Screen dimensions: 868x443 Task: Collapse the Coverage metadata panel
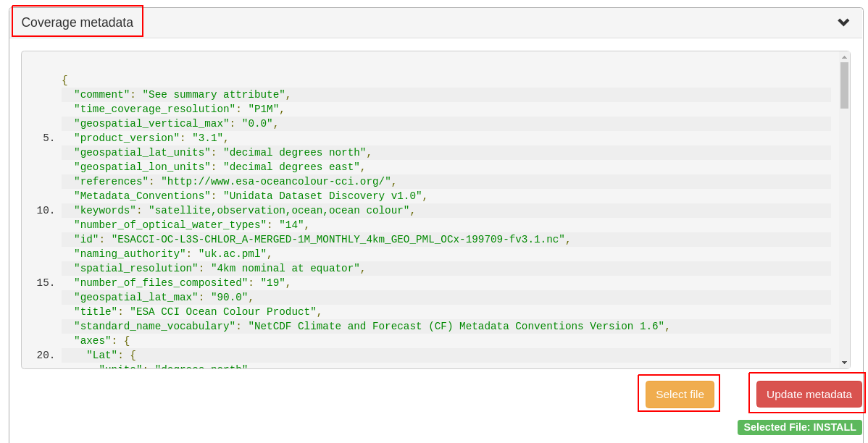pyautogui.click(x=843, y=22)
